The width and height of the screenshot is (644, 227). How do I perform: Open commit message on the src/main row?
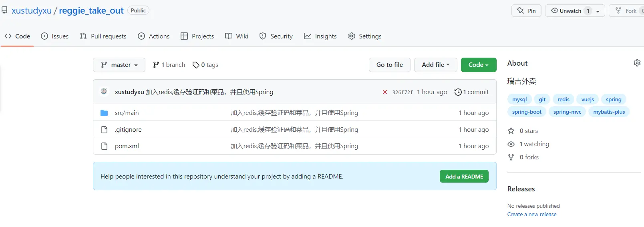point(294,113)
